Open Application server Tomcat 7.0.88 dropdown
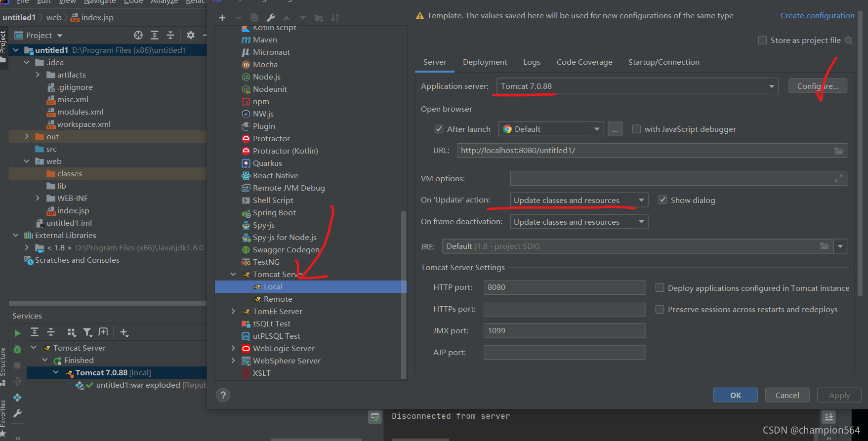Screen dimensions: 868x441 (x=637, y=86)
